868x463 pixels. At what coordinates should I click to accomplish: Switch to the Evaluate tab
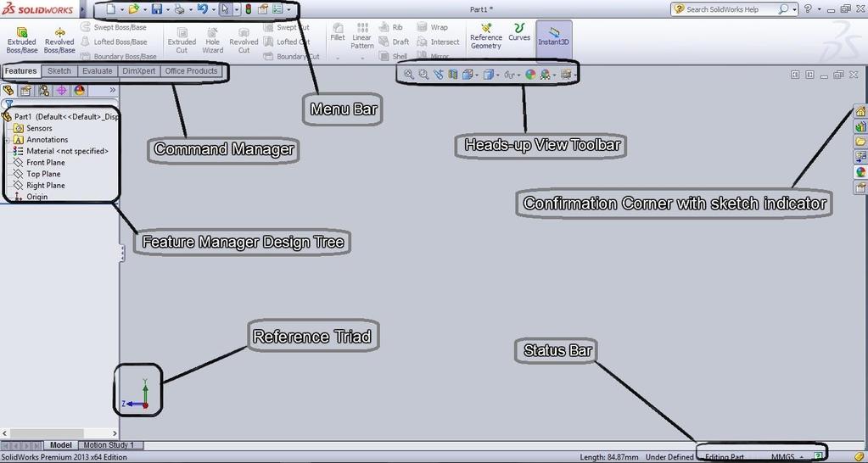pyautogui.click(x=98, y=70)
